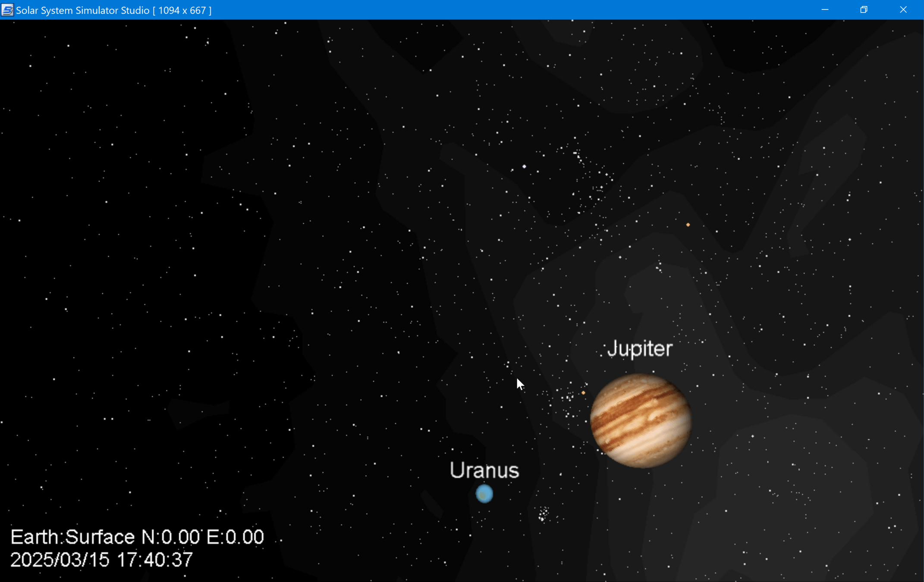Click the 2025/03/15 date readout
This screenshot has width=924, height=582.
60,560
